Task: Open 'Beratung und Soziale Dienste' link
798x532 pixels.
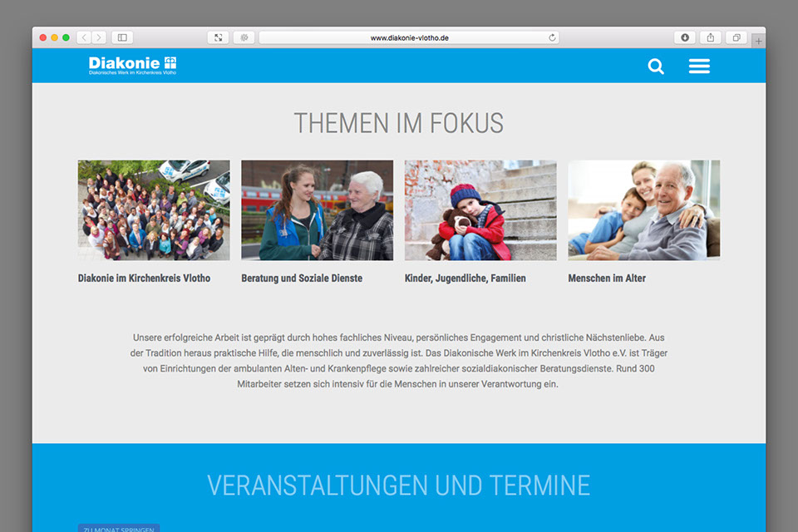Action: 302,278
